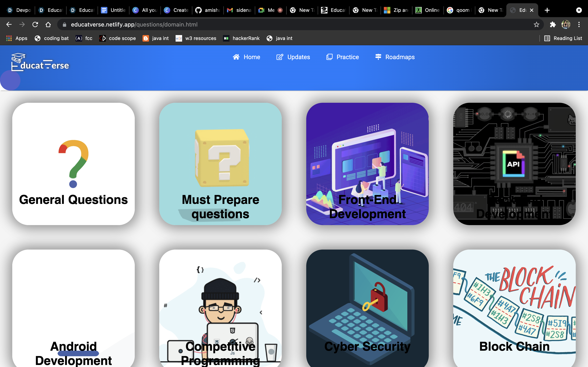
Task: Select Practice in the navigation bar
Action: point(343,57)
